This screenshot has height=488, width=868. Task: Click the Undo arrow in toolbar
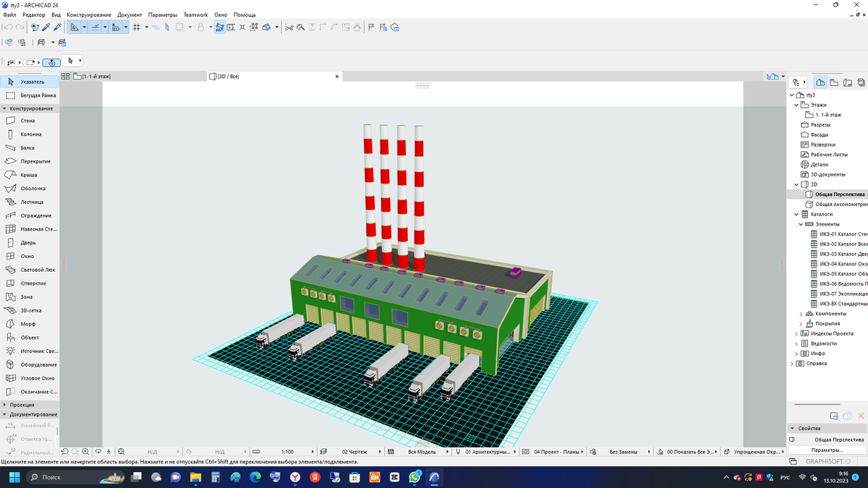pyautogui.click(x=7, y=27)
